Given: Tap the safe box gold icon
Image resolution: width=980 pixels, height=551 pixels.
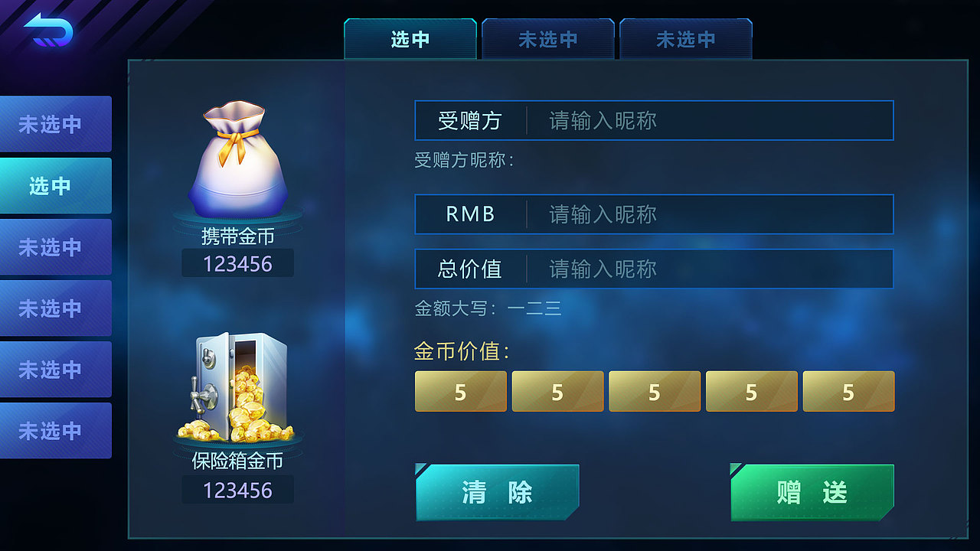Looking at the screenshot, I should tap(239, 387).
